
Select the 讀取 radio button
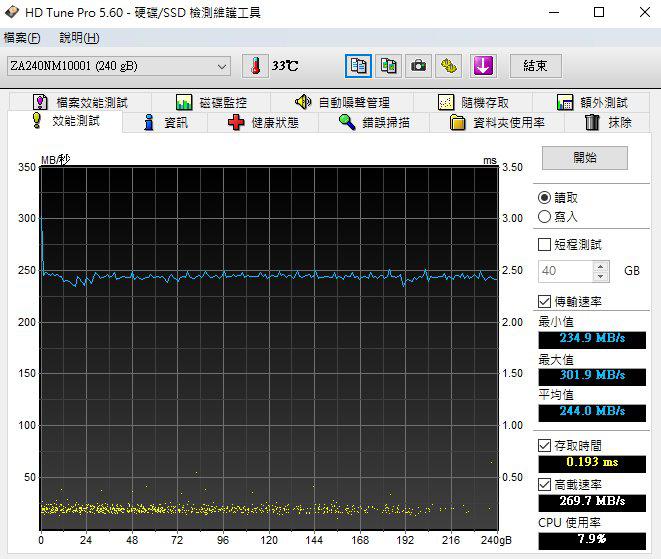pyautogui.click(x=545, y=198)
